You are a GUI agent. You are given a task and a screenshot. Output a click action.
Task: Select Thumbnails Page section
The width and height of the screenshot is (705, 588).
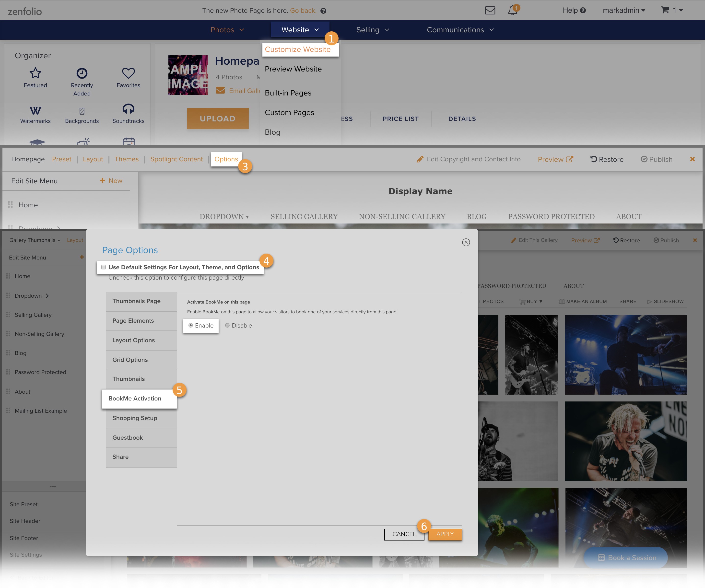pyautogui.click(x=141, y=301)
